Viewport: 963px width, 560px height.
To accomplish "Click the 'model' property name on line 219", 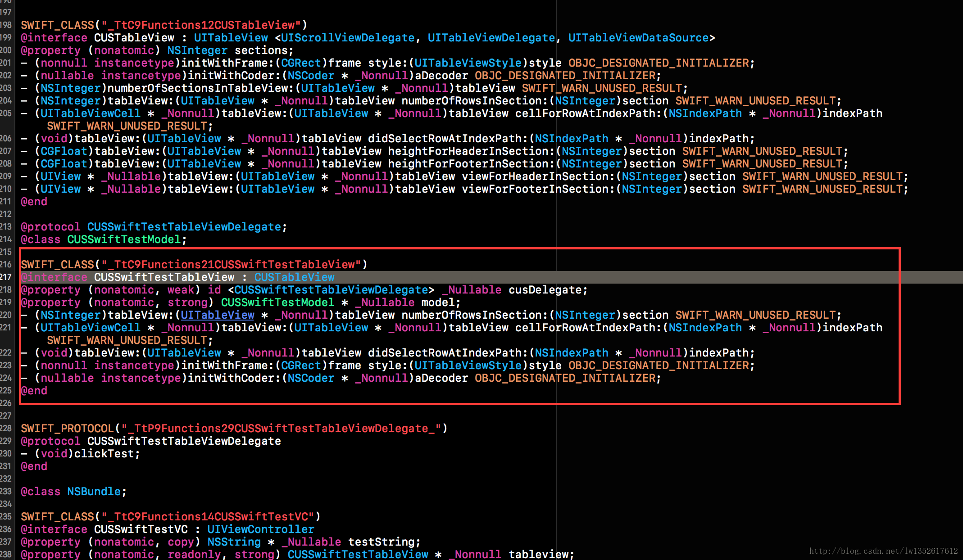I will 438,303.
